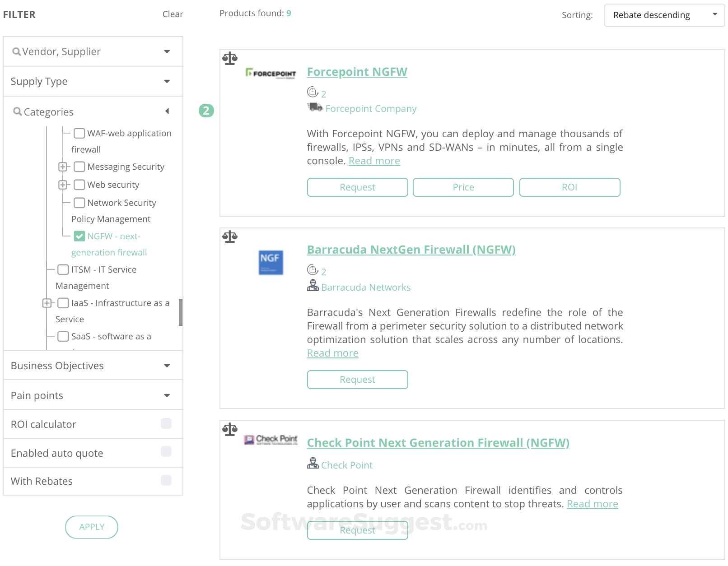Check the WAF-web application firewall checkbox
The image size is (728, 566).
79,133
